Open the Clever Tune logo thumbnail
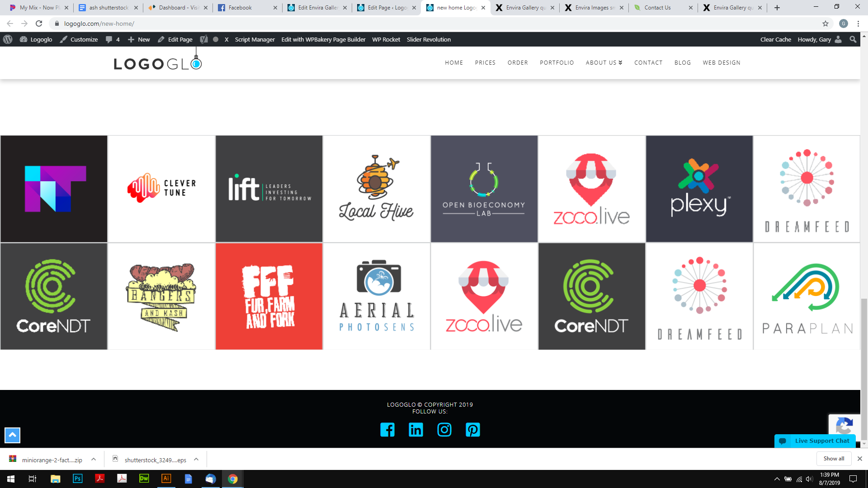Viewport: 868px width, 488px height. pos(161,189)
